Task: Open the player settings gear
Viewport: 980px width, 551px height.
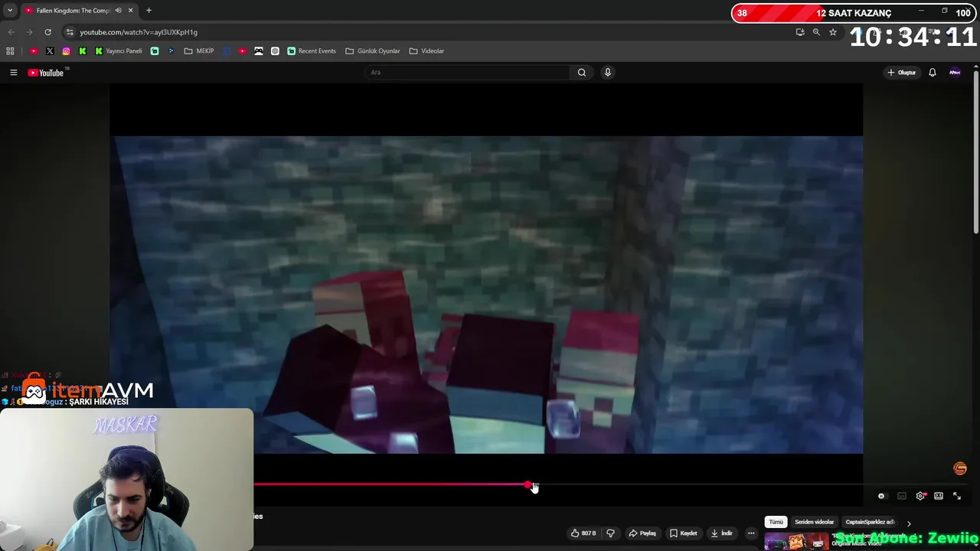Action: 920,497
